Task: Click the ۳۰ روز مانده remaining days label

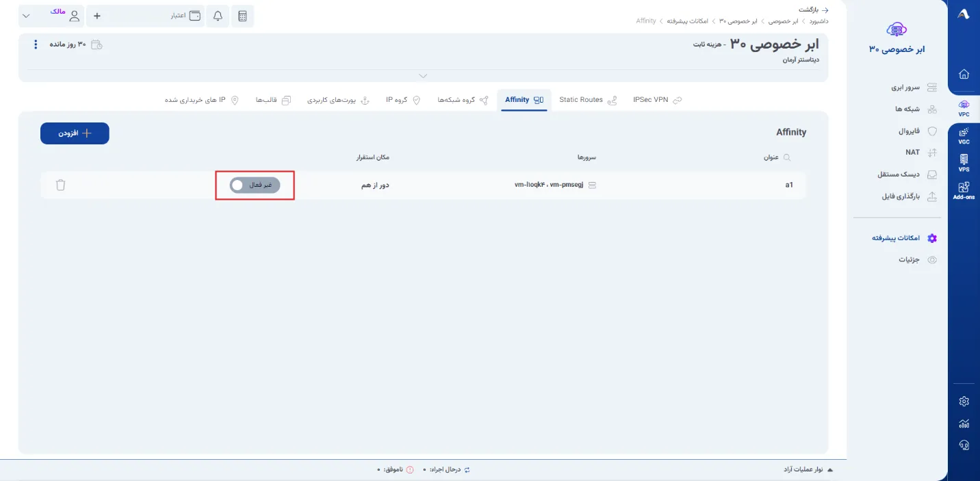Action: [x=67, y=44]
